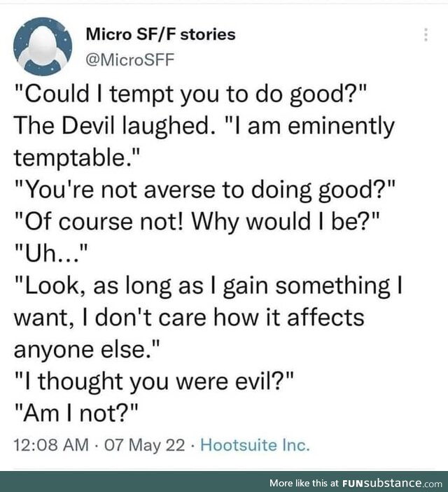Screen dimensions: 448x492
Task: Click the "anyone else." line
Action: (87, 349)
